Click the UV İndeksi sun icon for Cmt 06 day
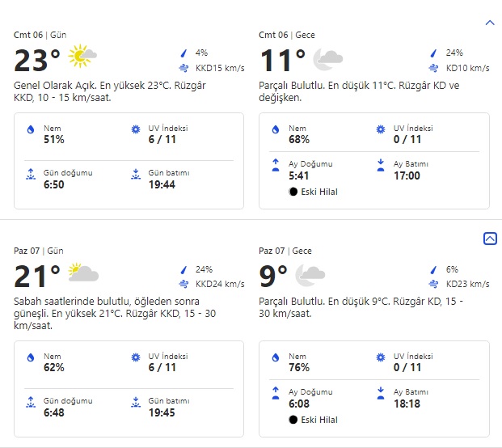The width and height of the screenshot is (502, 448). pos(135,129)
